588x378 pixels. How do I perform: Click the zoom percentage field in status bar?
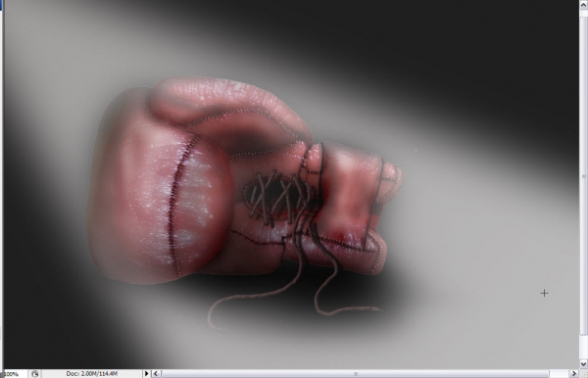(14, 374)
